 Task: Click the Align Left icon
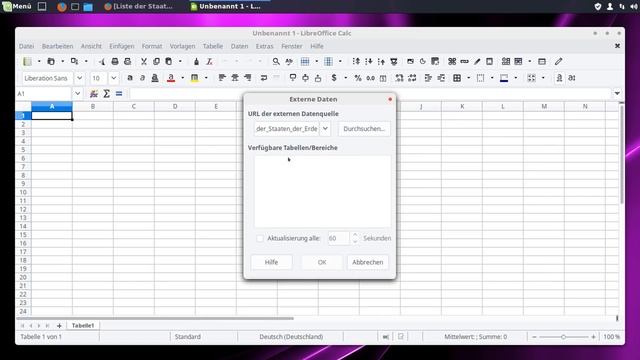(222, 78)
